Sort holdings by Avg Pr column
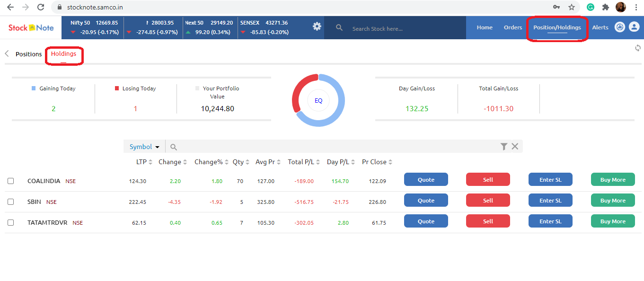The image size is (644, 281). pos(268,162)
